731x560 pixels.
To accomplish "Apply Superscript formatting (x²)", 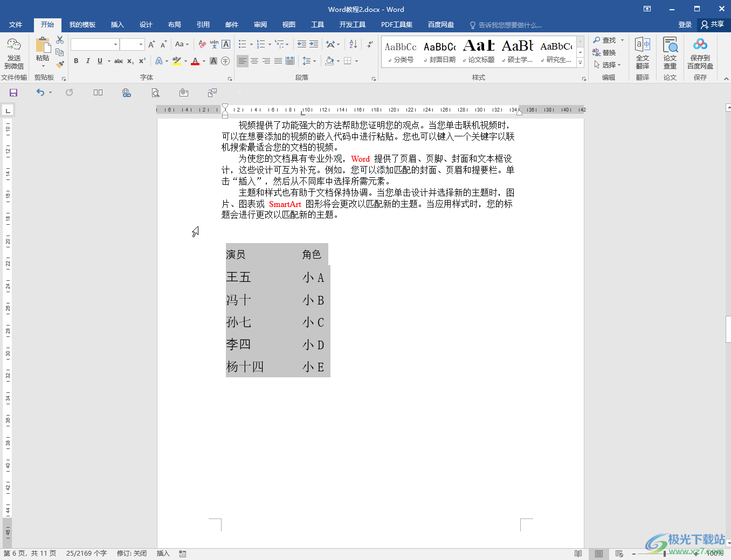I will (142, 61).
